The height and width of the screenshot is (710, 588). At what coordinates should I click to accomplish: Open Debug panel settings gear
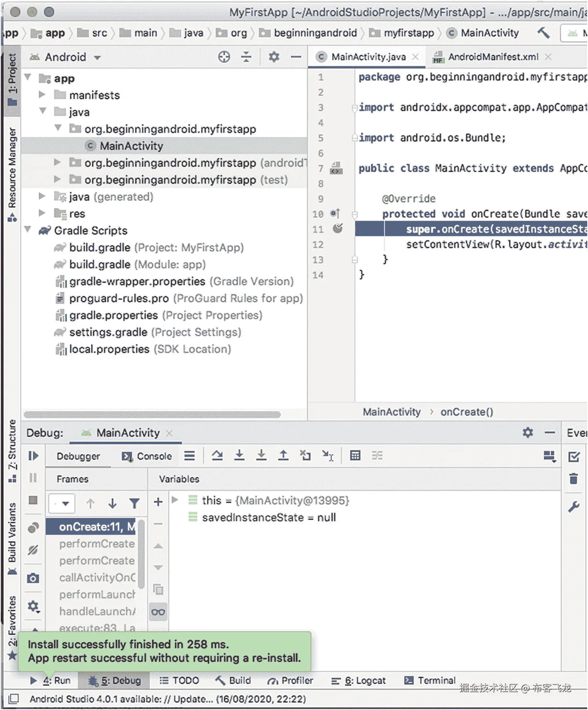click(528, 432)
